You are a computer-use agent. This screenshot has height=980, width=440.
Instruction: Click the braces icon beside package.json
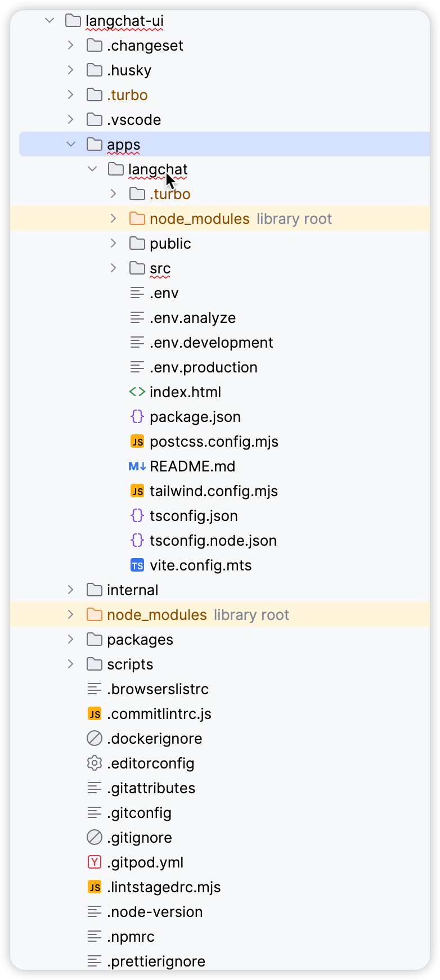(137, 417)
